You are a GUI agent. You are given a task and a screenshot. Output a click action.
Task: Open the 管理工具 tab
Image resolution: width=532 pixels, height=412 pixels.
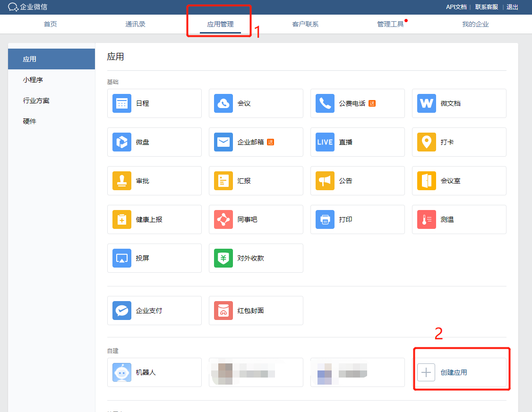click(390, 24)
